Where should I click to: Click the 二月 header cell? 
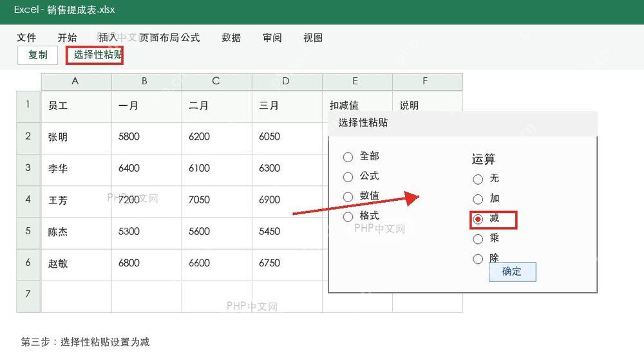[x=217, y=106]
